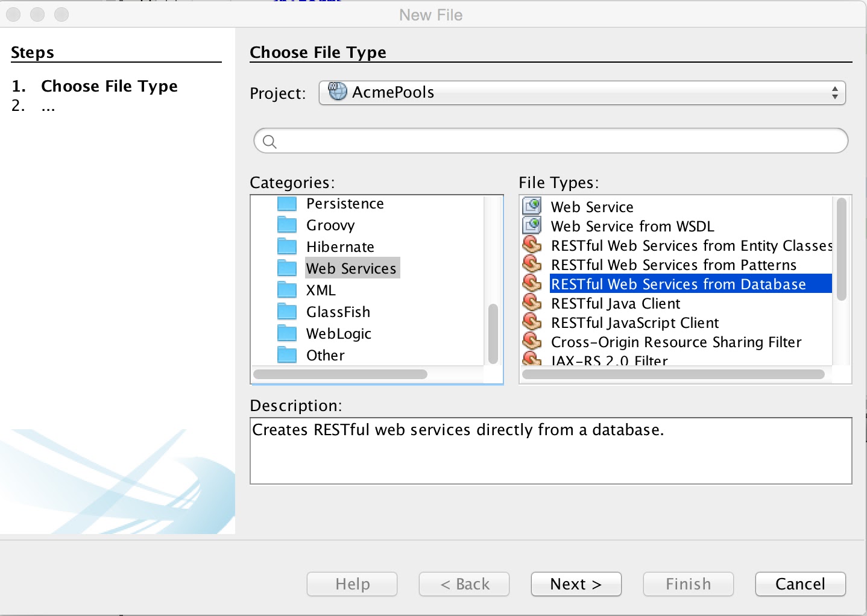Click the RESTful Java Client icon
867x616 pixels.
coord(531,303)
